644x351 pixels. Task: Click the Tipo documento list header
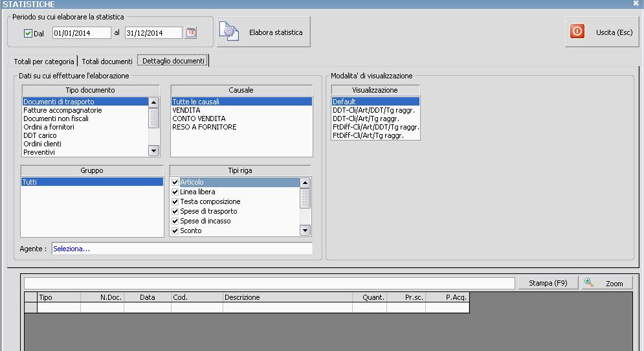pyautogui.click(x=91, y=90)
